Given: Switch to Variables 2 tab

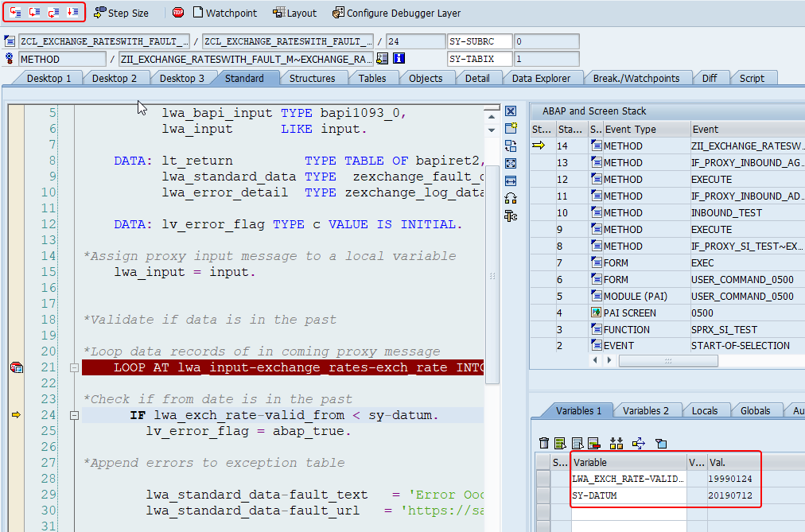Looking at the screenshot, I should point(645,410).
